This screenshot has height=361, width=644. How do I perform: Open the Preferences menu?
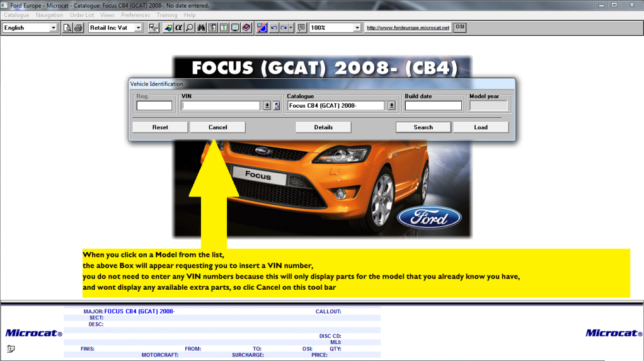click(x=135, y=14)
